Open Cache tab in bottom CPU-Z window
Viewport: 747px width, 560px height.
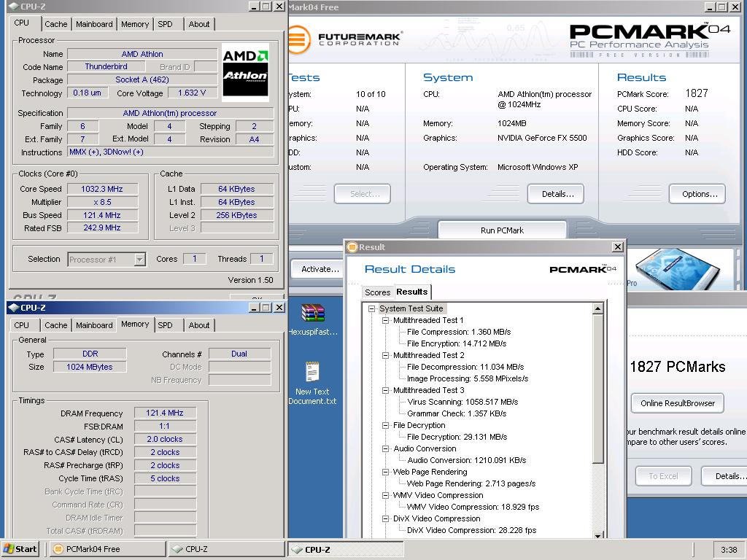coord(55,325)
